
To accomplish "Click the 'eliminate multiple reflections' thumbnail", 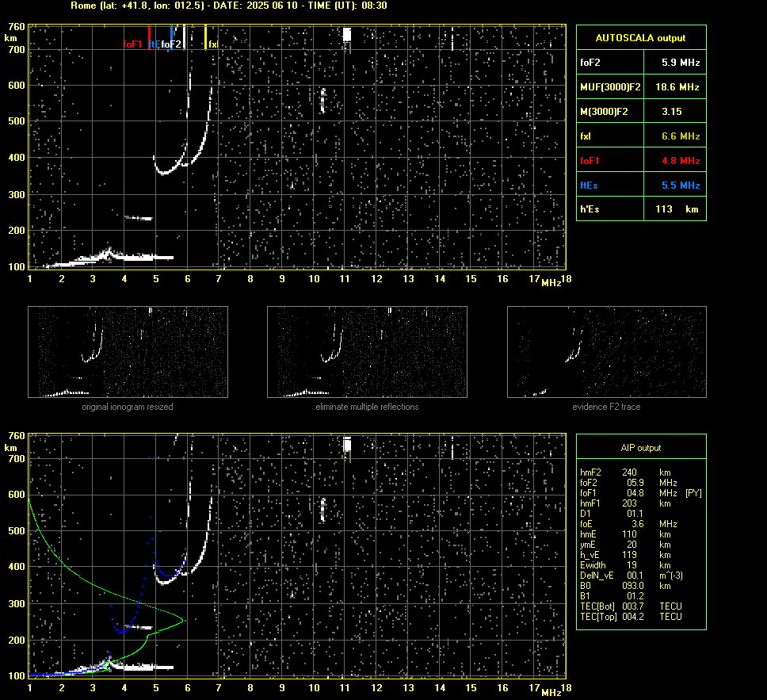I will click(367, 352).
